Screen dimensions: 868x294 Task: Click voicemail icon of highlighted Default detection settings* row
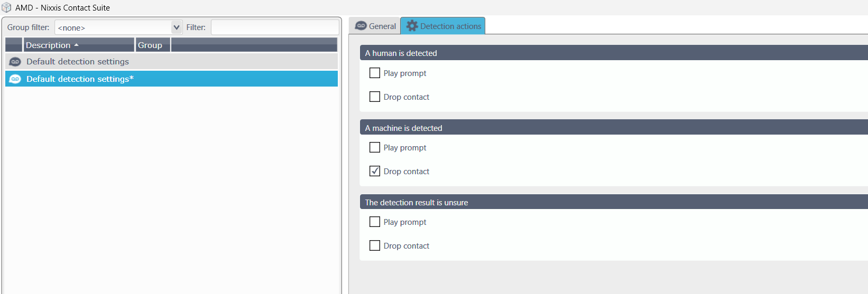tap(15, 79)
